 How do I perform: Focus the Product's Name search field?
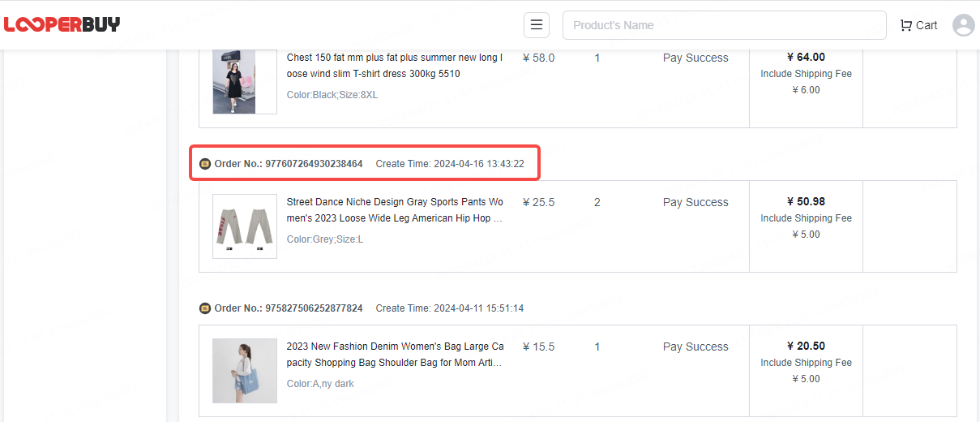click(724, 25)
